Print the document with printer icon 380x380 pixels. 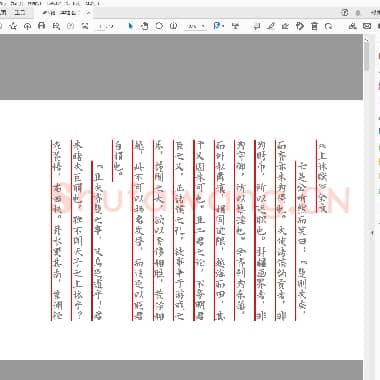pyautogui.click(x=41, y=26)
